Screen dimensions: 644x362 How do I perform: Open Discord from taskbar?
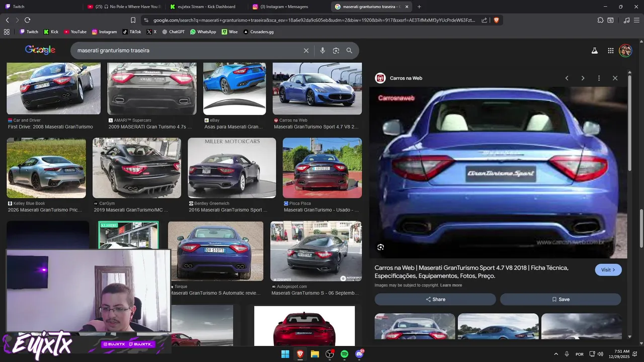(359, 354)
